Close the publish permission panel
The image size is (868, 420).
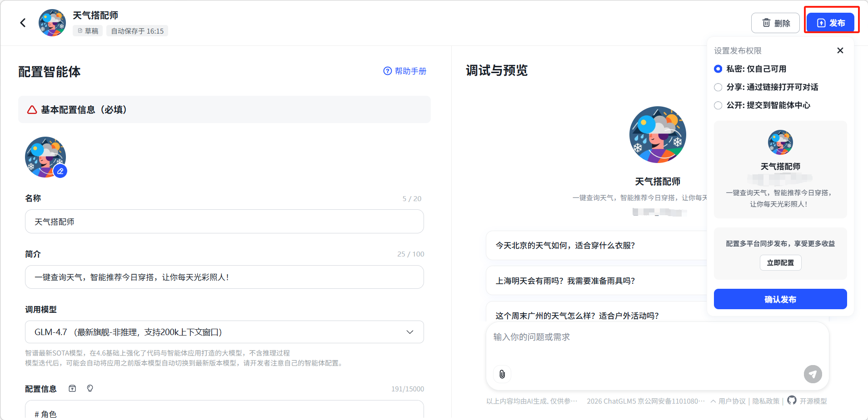click(840, 50)
